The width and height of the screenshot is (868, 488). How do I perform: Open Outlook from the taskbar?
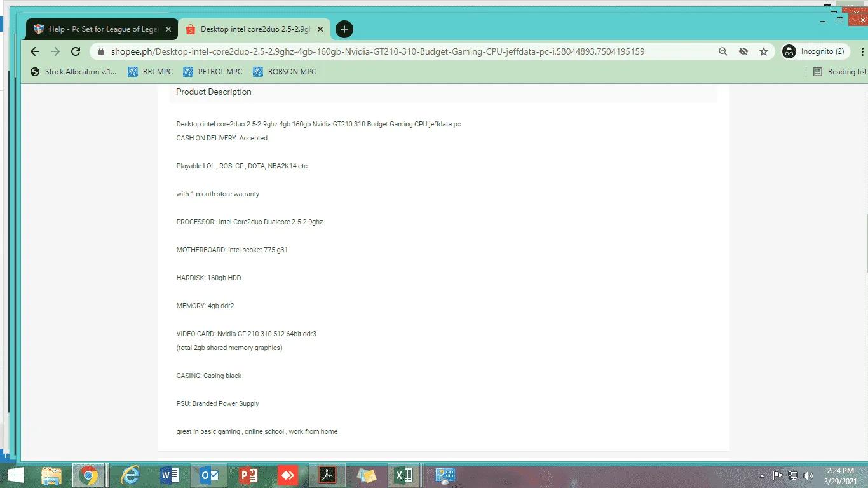209,475
